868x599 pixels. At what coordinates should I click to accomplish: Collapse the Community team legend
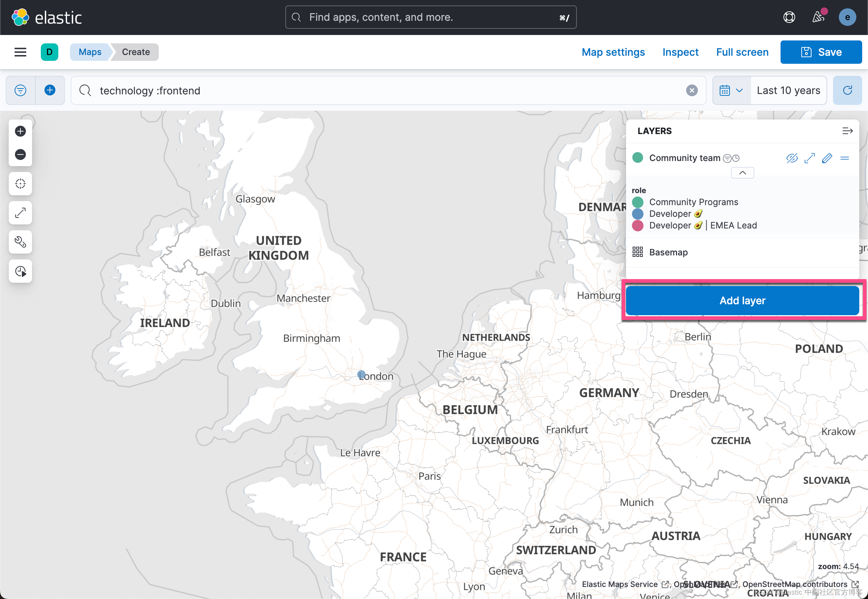742,173
